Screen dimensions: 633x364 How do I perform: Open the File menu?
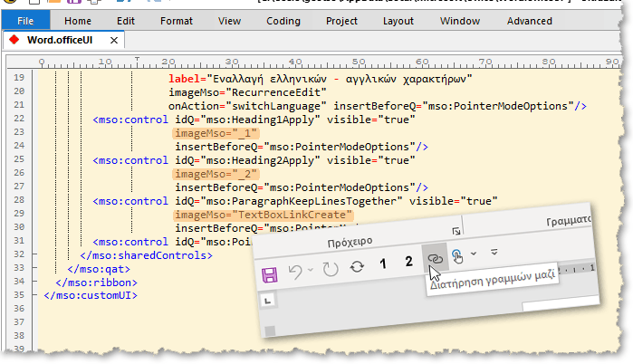click(x=25, y=21)
